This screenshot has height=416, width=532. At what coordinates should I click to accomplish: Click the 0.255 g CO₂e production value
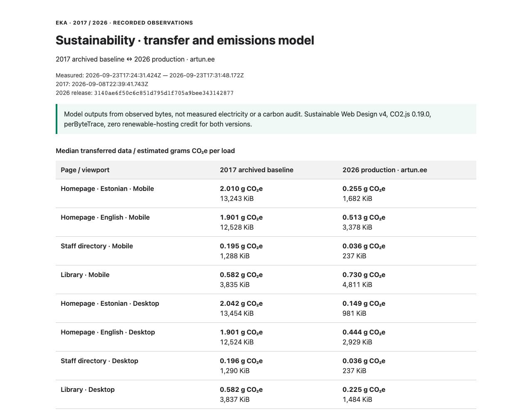[364, 188]
